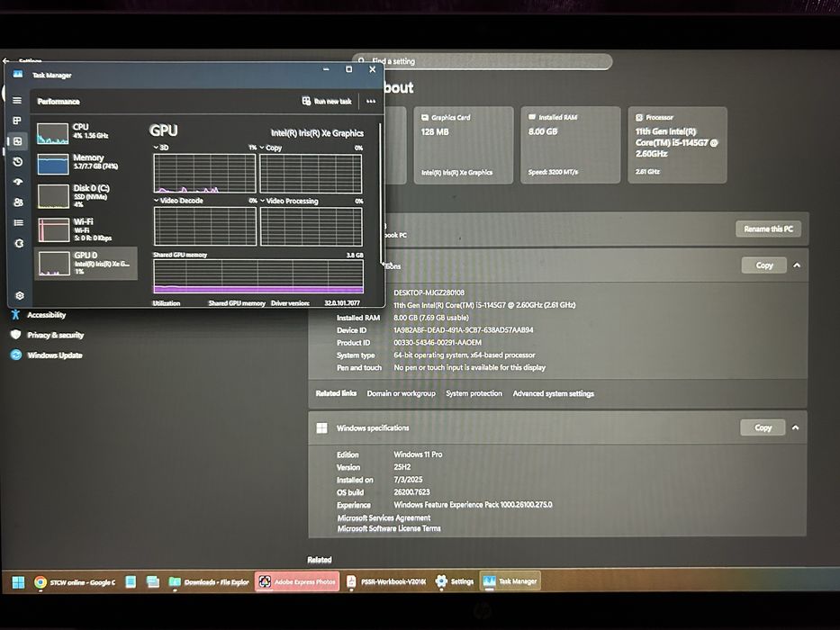Screen dimensions: 840x630
Task: Open App history icon in Task Manager
Action: tap(18, 161)
